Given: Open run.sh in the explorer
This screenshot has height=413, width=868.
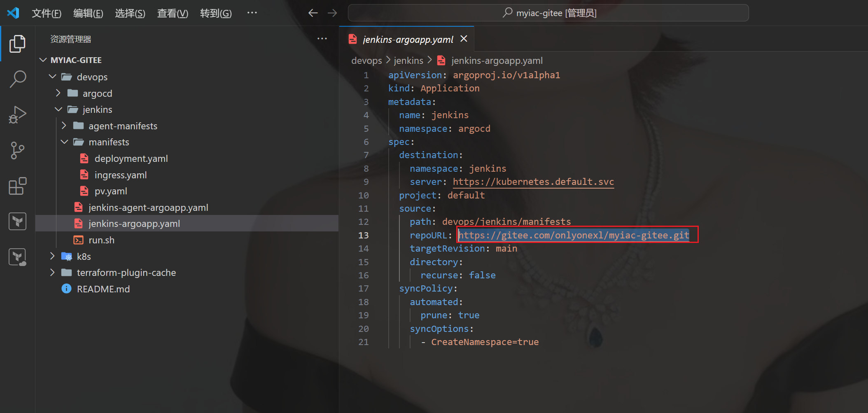Looking at the screenshot, I should [101, 240].
